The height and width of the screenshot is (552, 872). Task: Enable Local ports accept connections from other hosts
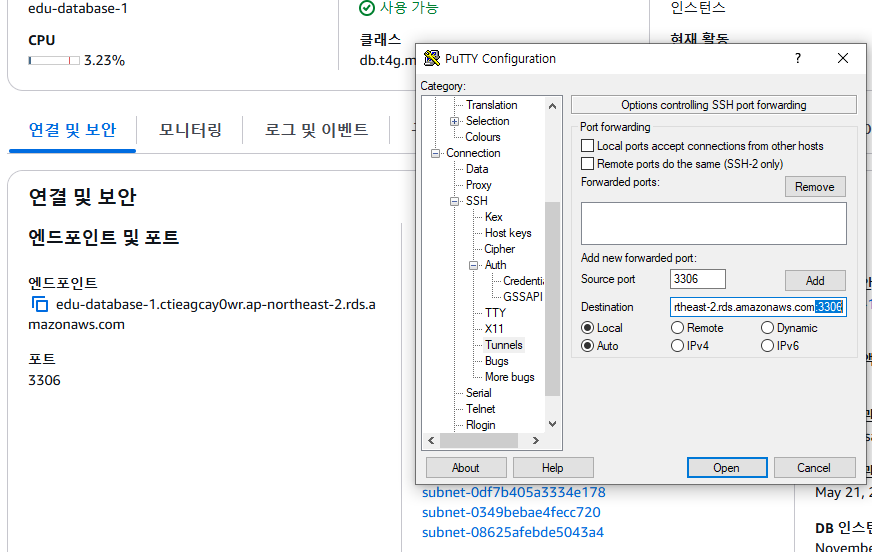pyautogui.click(x=587, y=146)
